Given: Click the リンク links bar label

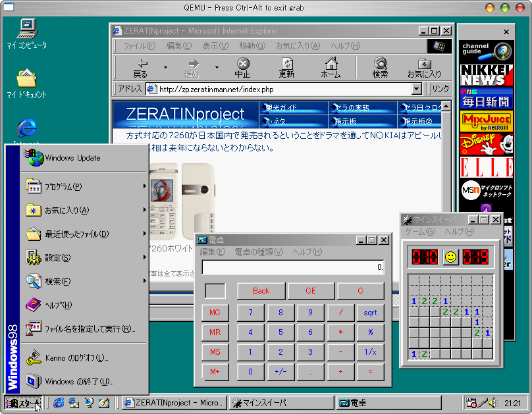Looking at the screenshot, I should (x=440, y=89).
